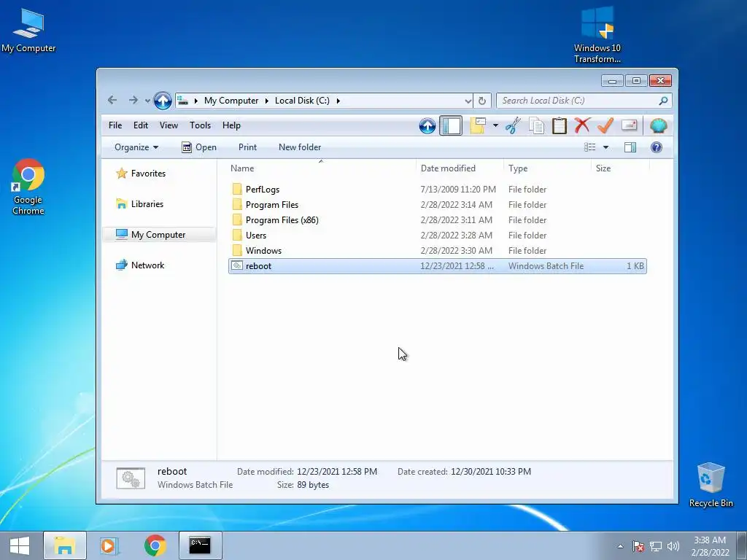Open Classic Shell settings shell icon
The height and width of the screenshot is (560, 747).
[659, 125]
